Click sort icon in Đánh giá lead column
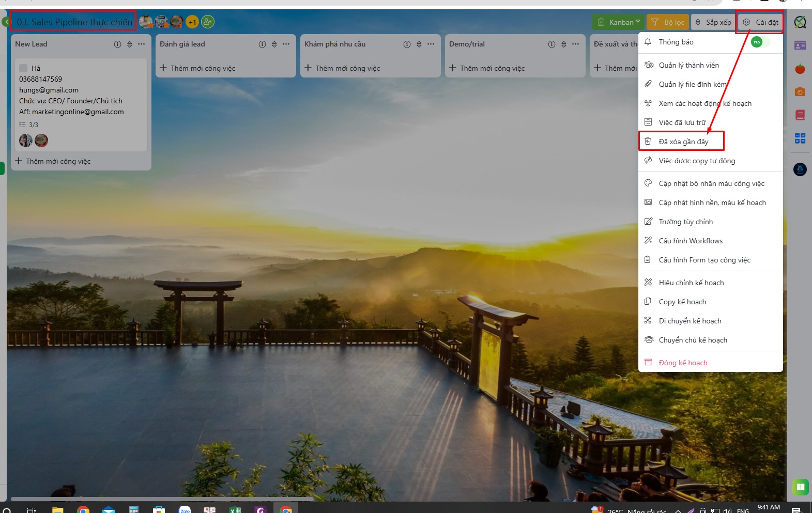This screenshot has width=812, height=513. tap(274, 44)
